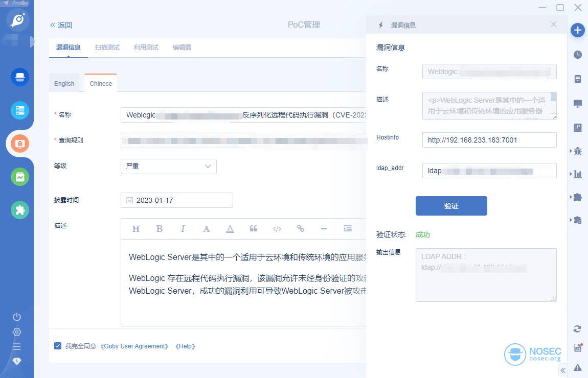Expand the bar chart icon on right bar
This screenshot has width=588, height=378.
577,174
